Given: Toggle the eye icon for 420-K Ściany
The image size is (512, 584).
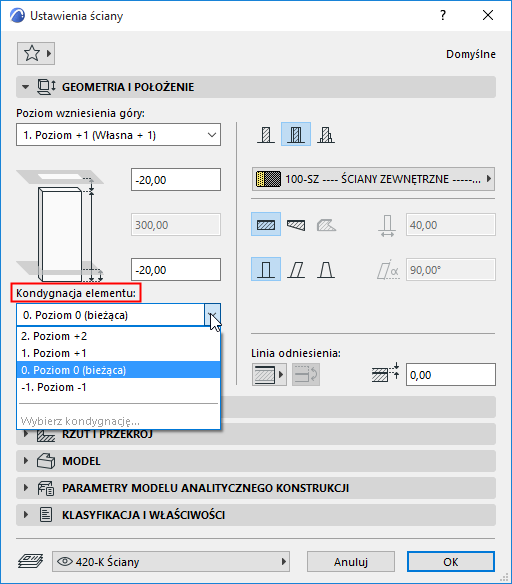Looking at the screenshot, I should (x=65, y=561).
